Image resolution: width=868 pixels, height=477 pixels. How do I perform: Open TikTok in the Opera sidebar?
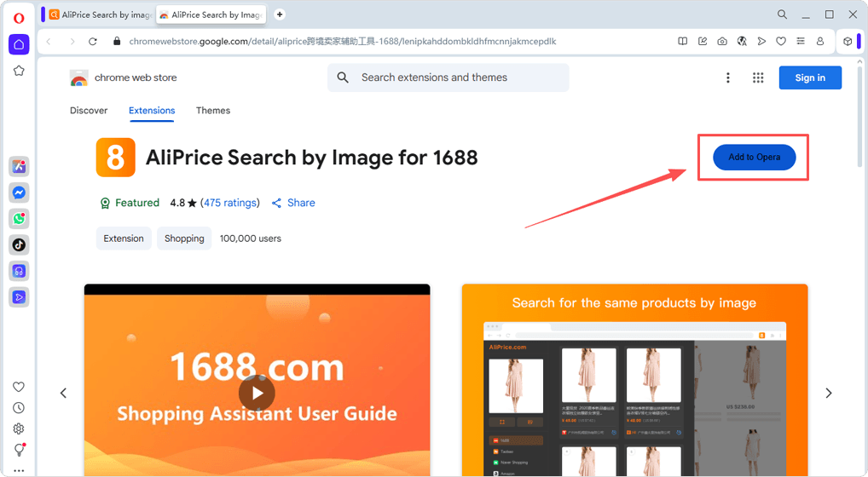19,244
